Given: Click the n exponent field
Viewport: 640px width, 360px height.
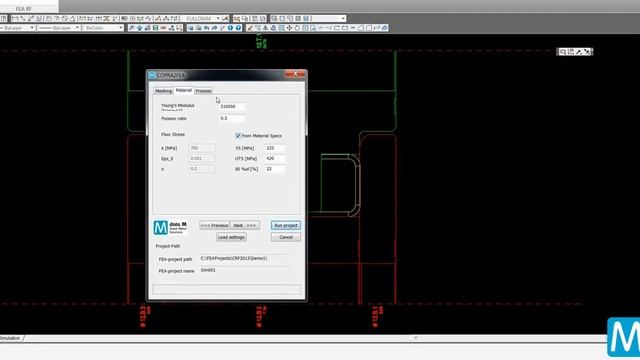Looking at the screenshot, I should tap(202, 169).
